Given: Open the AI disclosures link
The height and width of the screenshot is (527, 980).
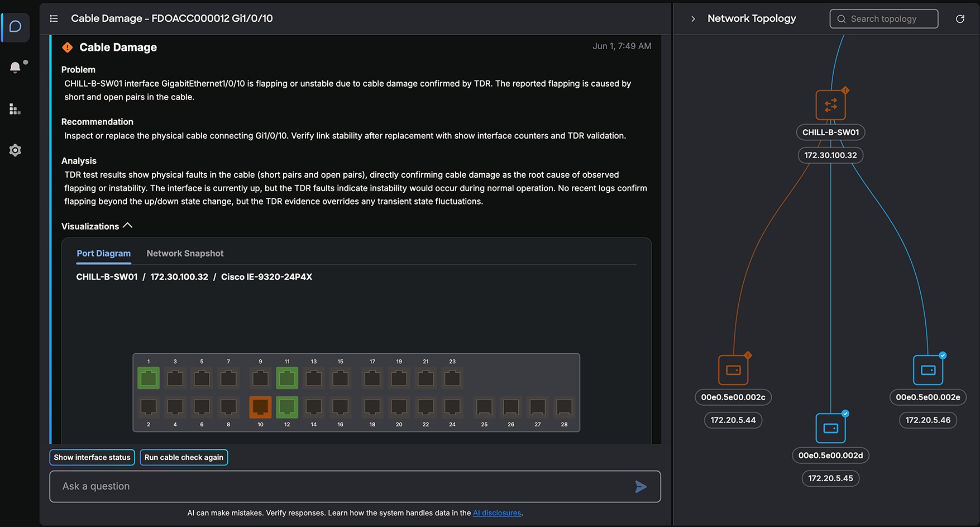Looking at the screenshot, I should (x=497, y=513).
